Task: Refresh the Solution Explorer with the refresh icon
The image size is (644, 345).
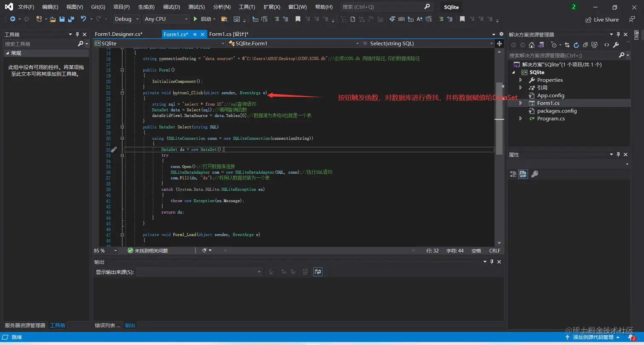Action: [x=576, y=45]
